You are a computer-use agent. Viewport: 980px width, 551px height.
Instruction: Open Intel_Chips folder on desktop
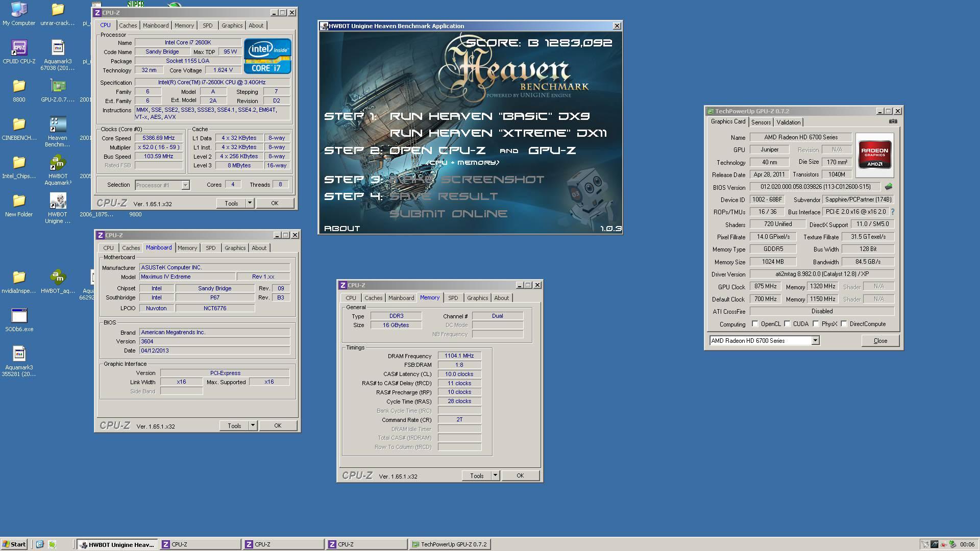(19, 167)
